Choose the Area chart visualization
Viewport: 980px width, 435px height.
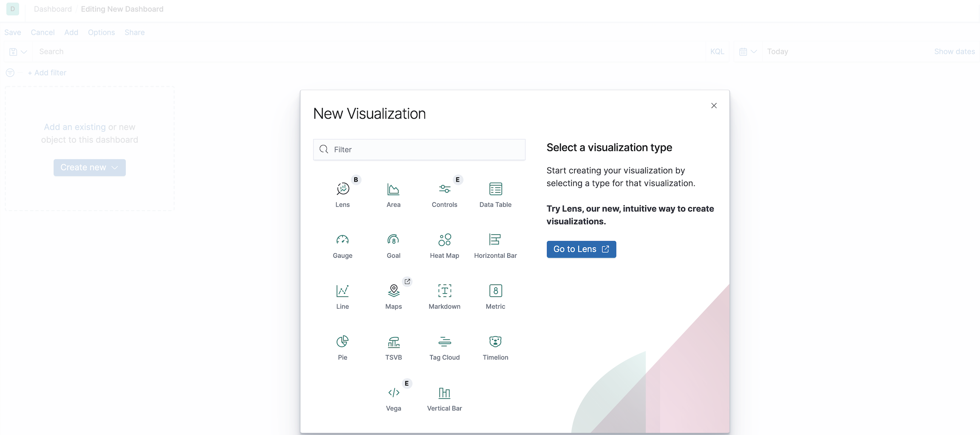(393, 193)
